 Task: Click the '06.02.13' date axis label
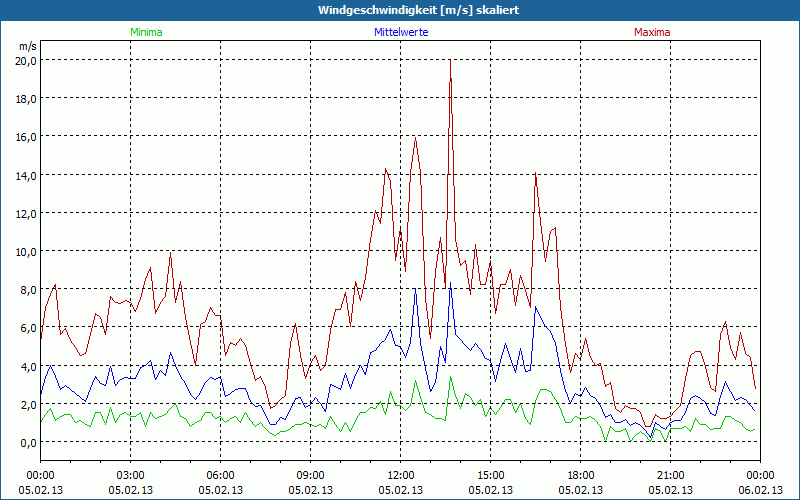tap(760, 490)
